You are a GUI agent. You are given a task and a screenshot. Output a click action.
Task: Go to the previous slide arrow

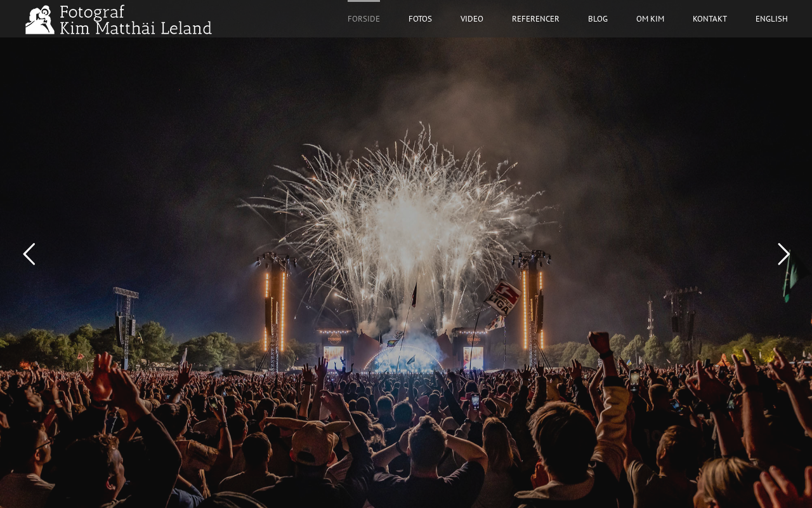pos(29,254)
